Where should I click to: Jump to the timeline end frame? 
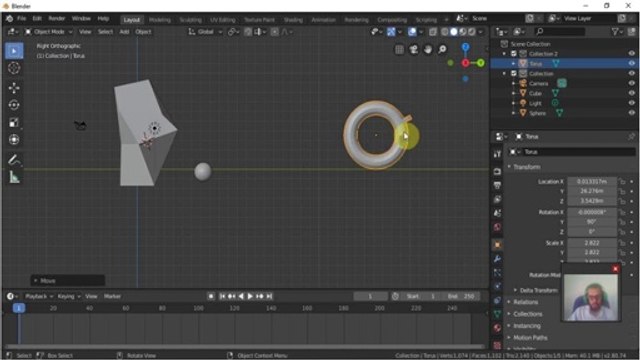(x=269, y=296)
